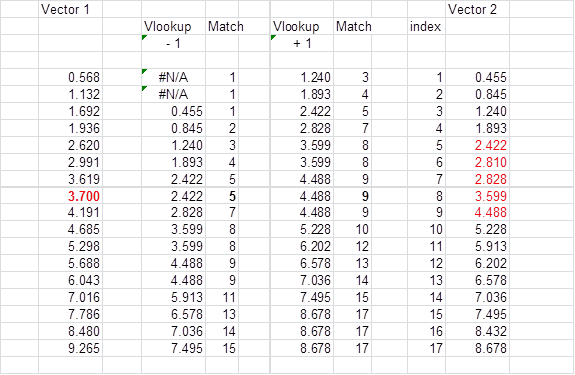575x375 pixels.
Task: Select the red 2.810 cell in Vector 2
Action: tap(477, 162)
